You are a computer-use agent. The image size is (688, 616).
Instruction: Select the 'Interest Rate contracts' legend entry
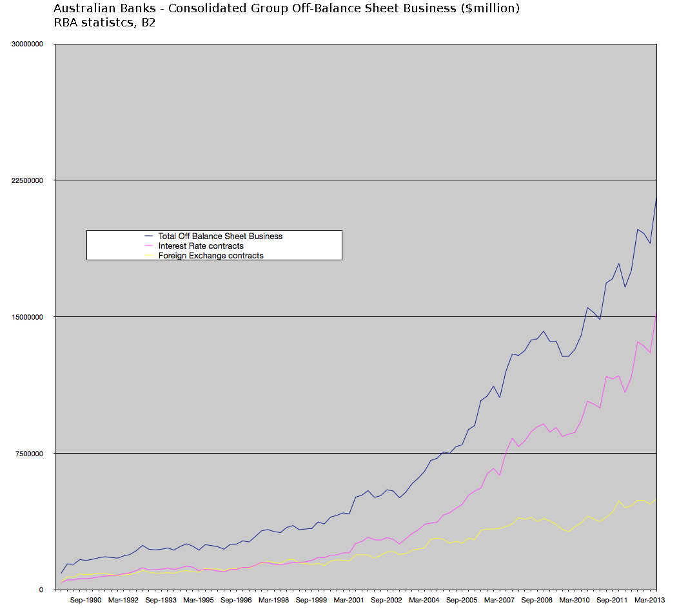(201, 245)
